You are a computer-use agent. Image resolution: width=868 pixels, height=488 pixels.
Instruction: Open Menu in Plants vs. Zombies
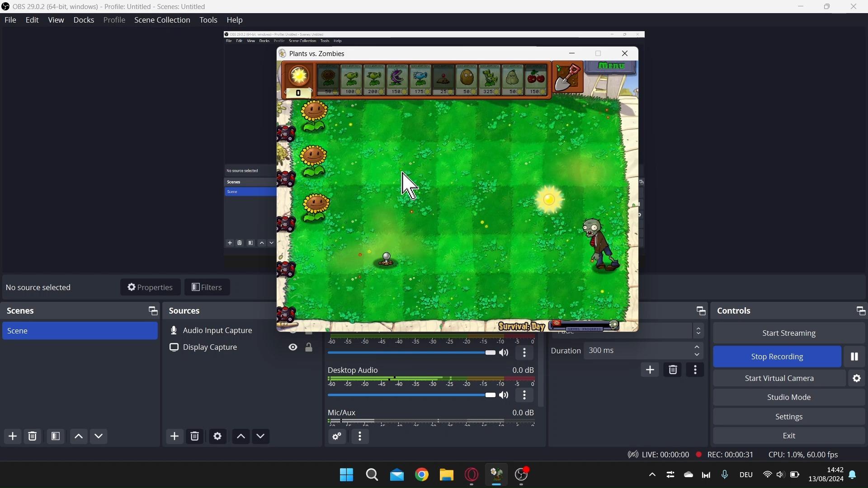coord(611,66)
